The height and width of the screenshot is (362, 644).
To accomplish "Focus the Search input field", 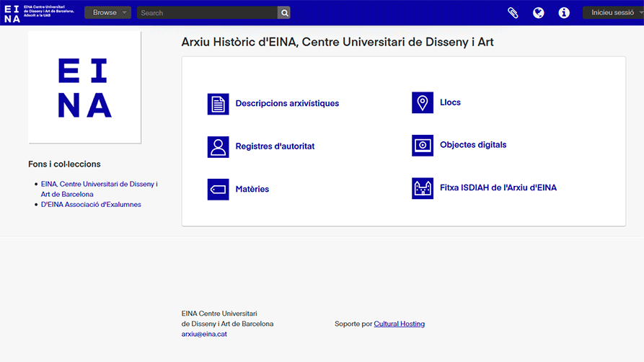I will pyautogui.click(x=208, y=13).
